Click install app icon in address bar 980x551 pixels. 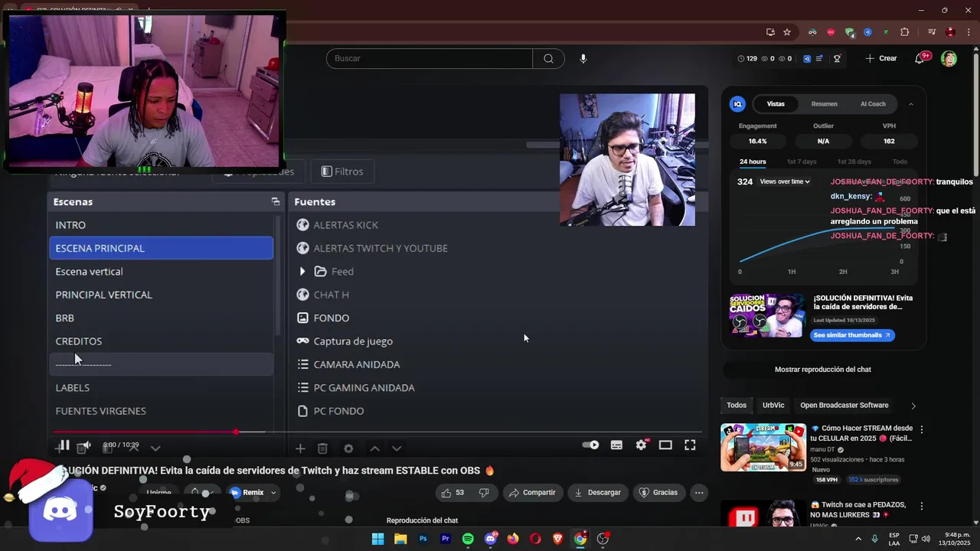tap(770, 32)
